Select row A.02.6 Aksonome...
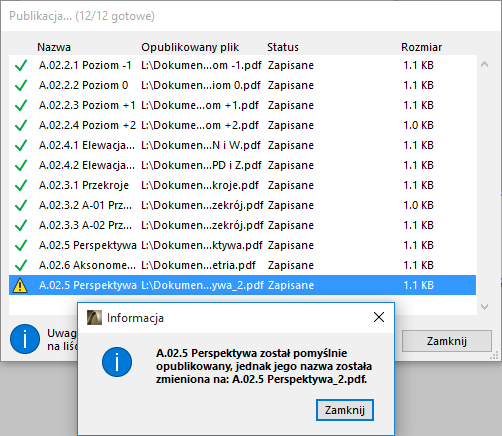 click(242, 265)
